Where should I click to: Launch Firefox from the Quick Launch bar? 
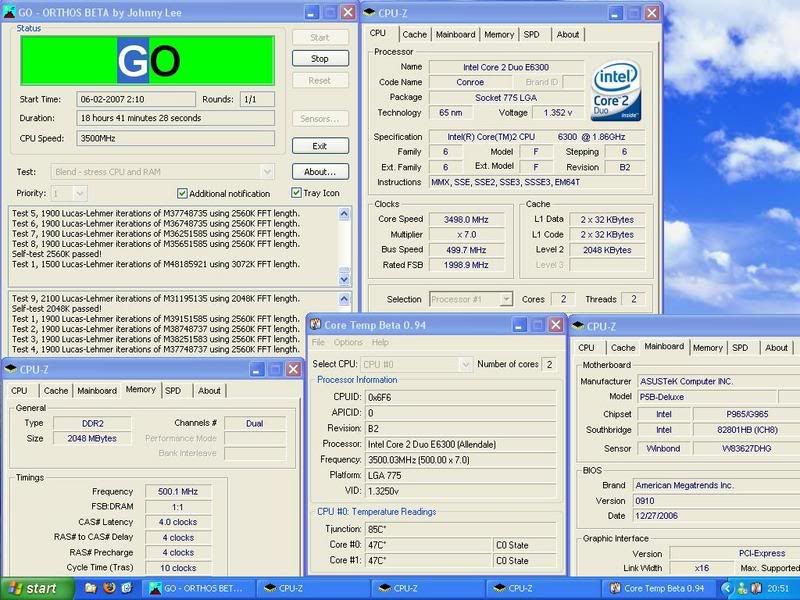click(x=109, y=588)
